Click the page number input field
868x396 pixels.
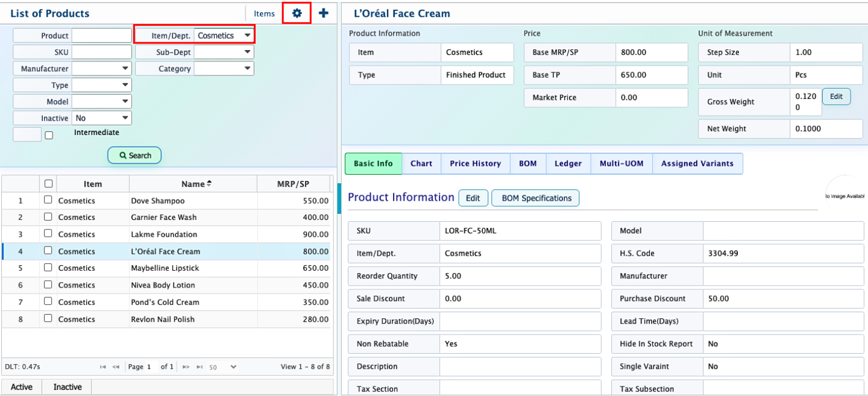point(151,366)
